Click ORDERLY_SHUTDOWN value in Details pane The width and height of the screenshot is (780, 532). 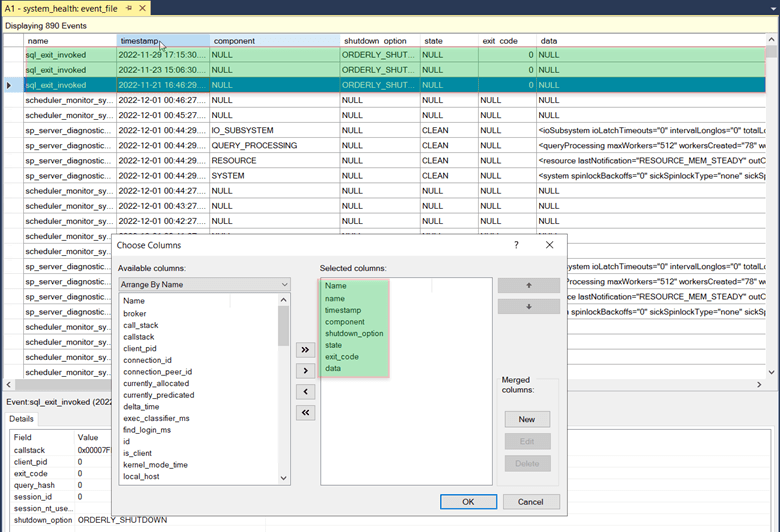pyautogui.click(x=122, y=520)
